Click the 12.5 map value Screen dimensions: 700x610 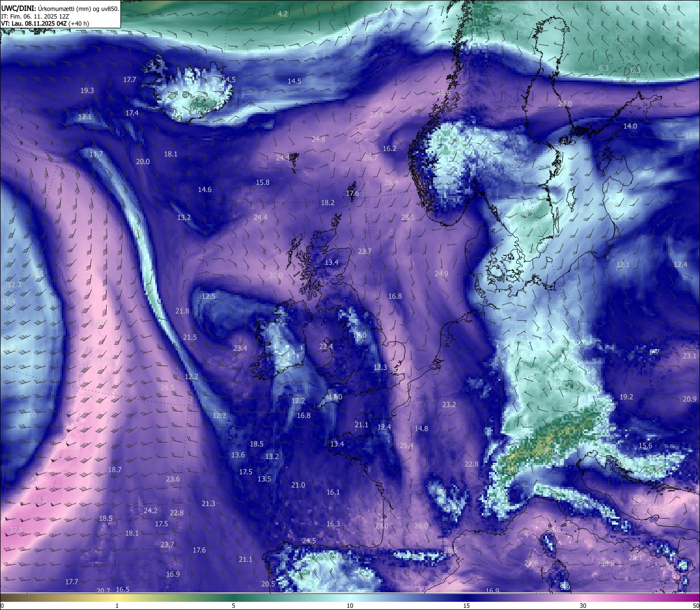208,296
